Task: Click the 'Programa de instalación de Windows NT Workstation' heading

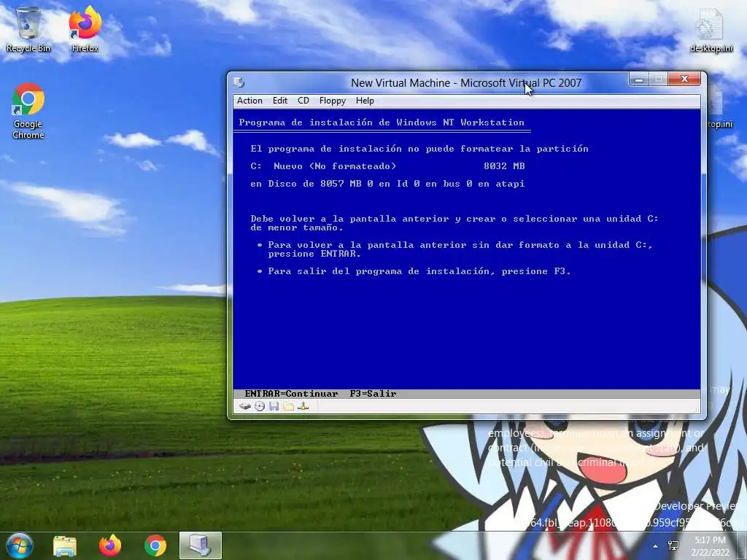Action: click(x=381, y=122)
